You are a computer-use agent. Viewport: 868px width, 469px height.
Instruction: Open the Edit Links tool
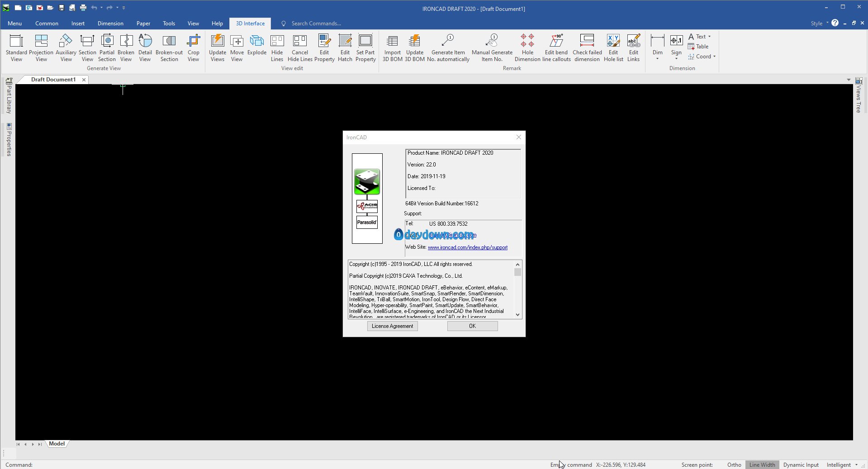[x=633, y=47]
